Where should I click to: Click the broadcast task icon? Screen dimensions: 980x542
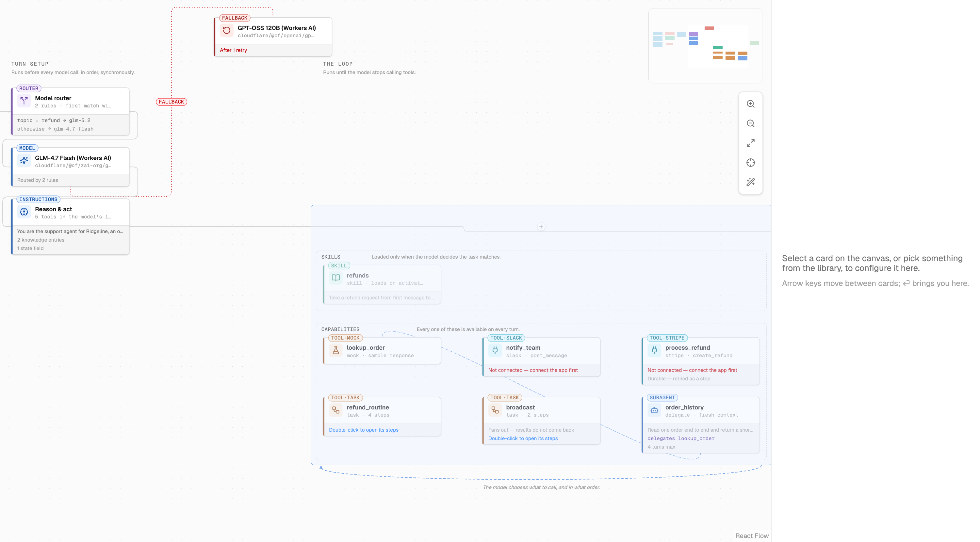495,410
